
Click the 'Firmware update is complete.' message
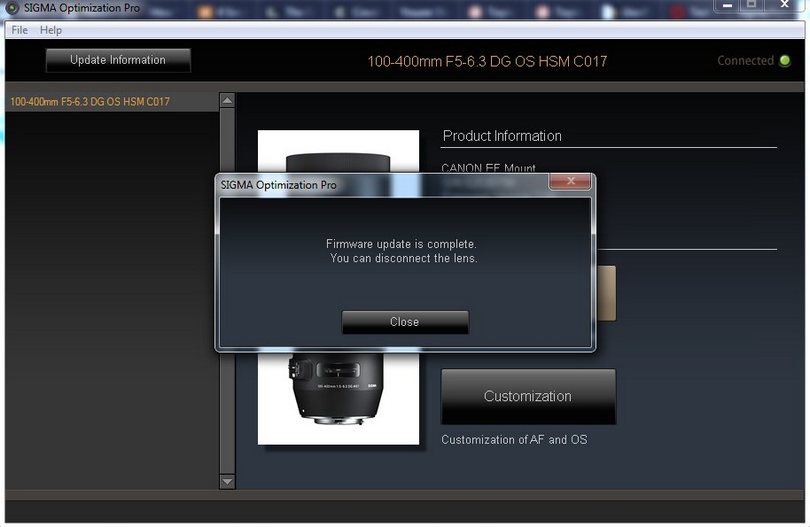[401, 244]
